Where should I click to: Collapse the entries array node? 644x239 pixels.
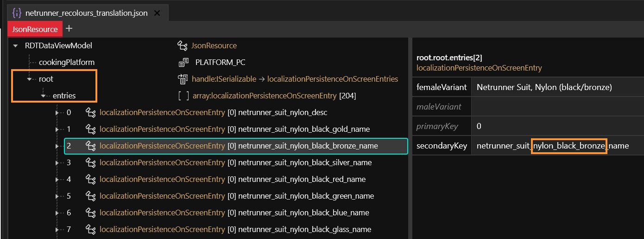44,96
